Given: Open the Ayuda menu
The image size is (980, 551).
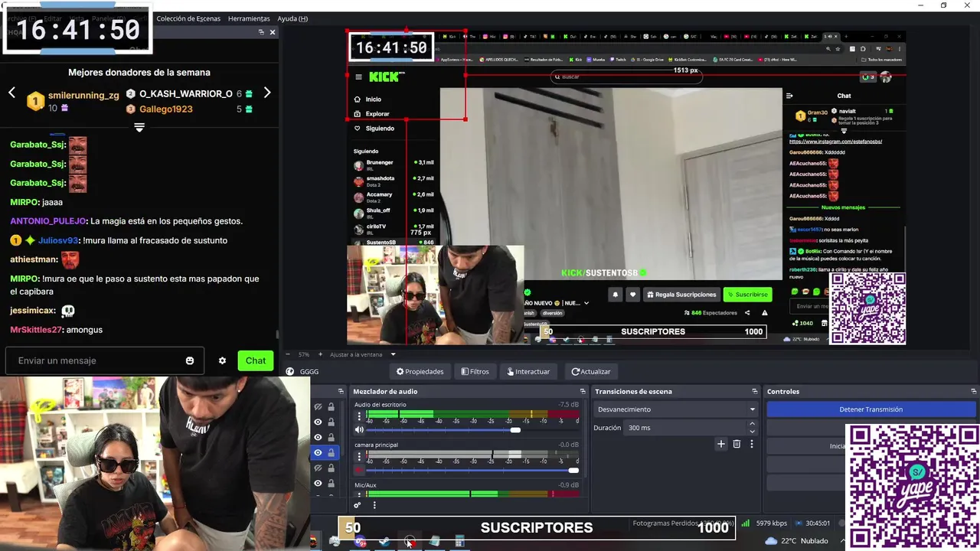Looking at the screenshot, I should (292, 18).
